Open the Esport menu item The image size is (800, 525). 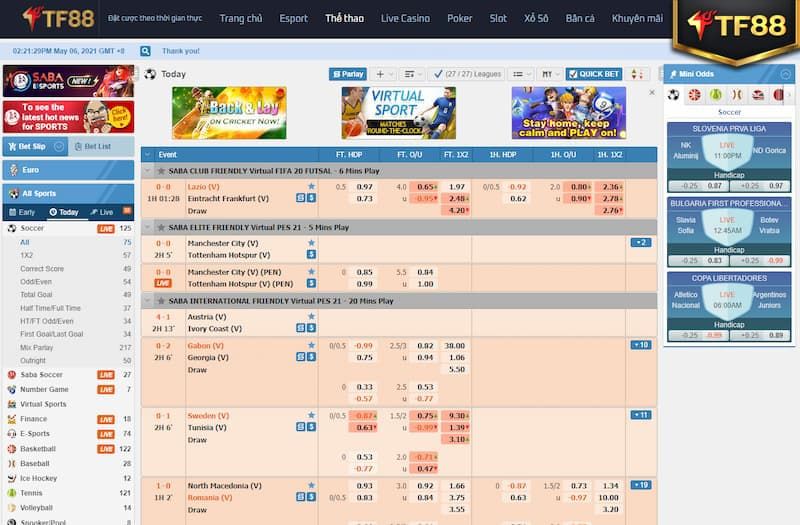pos(293,18)
